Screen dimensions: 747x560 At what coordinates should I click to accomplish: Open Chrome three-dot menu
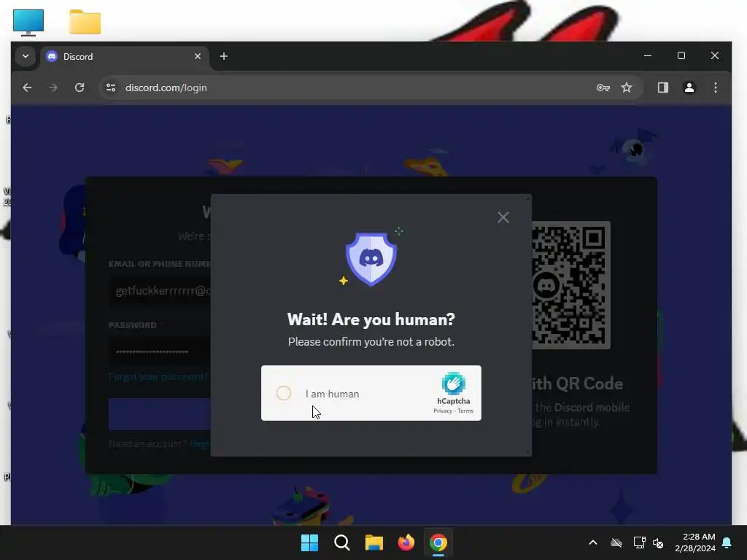tap(715, 87)
